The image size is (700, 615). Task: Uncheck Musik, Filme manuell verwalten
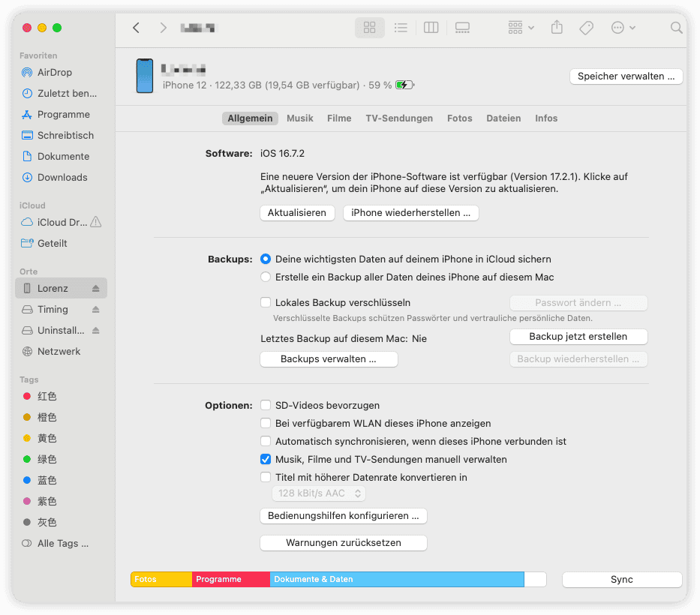[x=266, y=459]
